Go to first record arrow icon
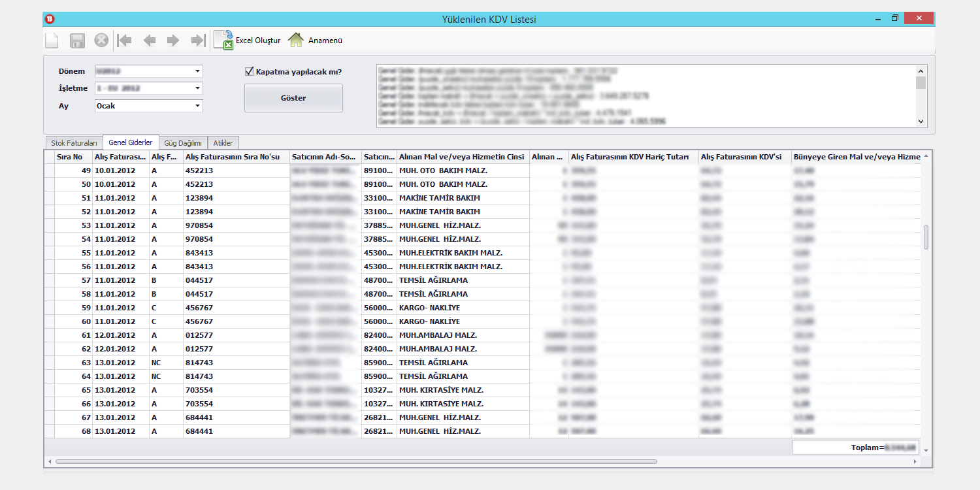This screenshot has width=980, height=490. pyautogui.click(x=124, y=41)
